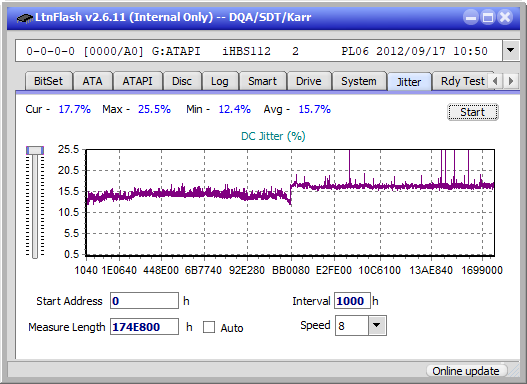Open the Disc tab
This screenshot has width=527, height=384.
[x=182, y=81]
